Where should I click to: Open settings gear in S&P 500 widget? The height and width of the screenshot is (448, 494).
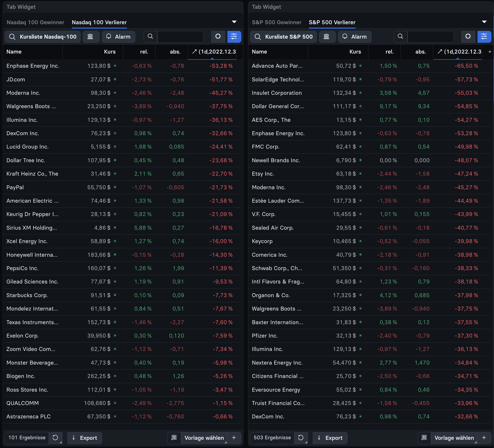(468, 37)
